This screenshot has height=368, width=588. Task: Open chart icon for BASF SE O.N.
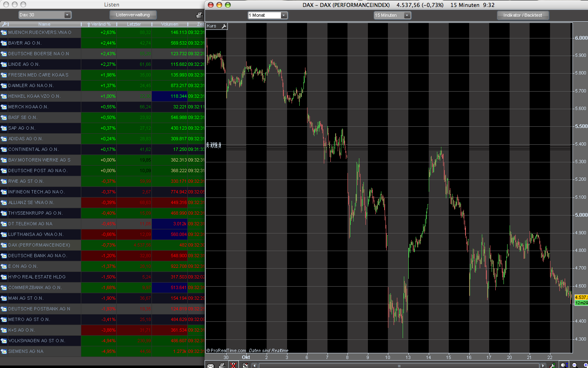tap(4, 117)
